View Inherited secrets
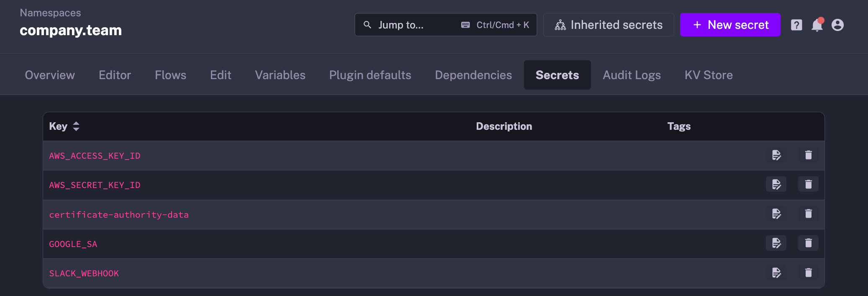 [608, 25]
